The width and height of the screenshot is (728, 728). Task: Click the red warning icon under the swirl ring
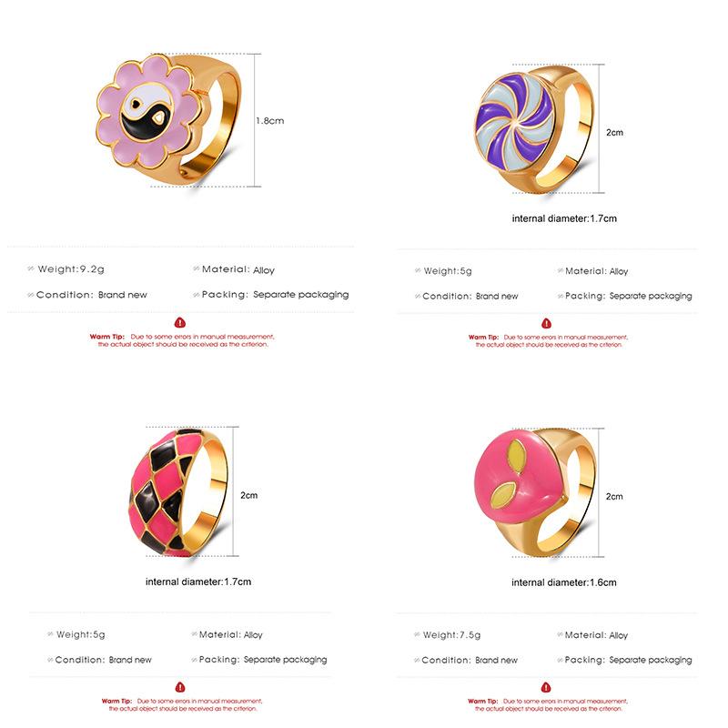click(x=547, y=323)
